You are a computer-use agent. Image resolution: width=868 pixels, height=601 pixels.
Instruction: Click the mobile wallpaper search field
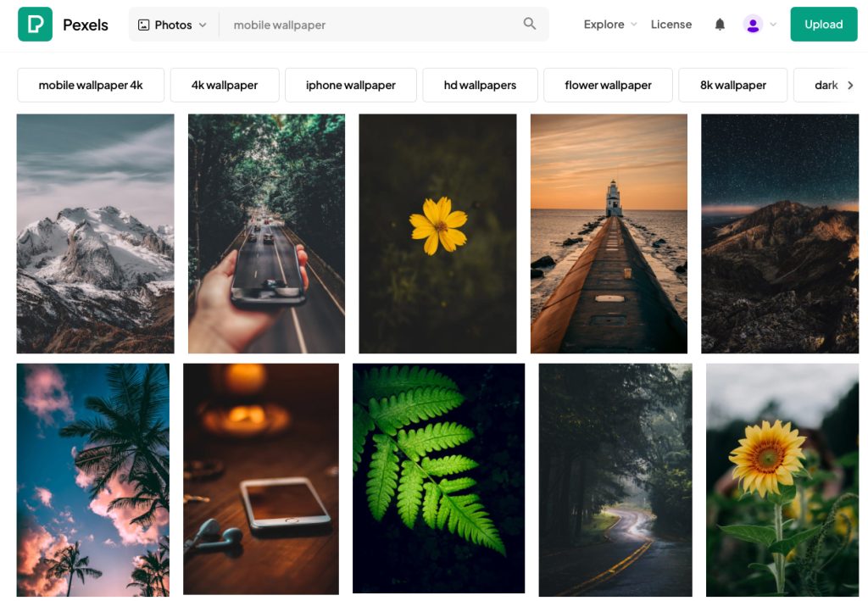pos(373,25)
